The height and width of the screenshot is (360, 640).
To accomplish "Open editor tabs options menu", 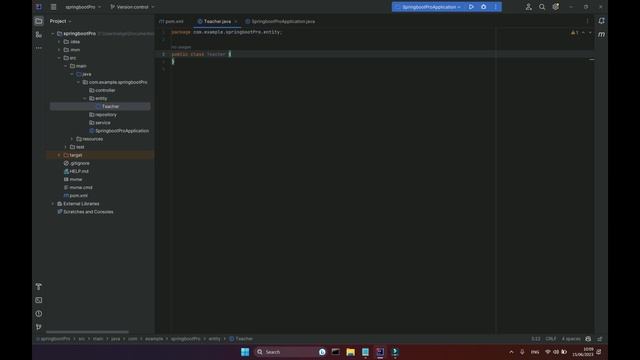I will (x=587, y=21).
